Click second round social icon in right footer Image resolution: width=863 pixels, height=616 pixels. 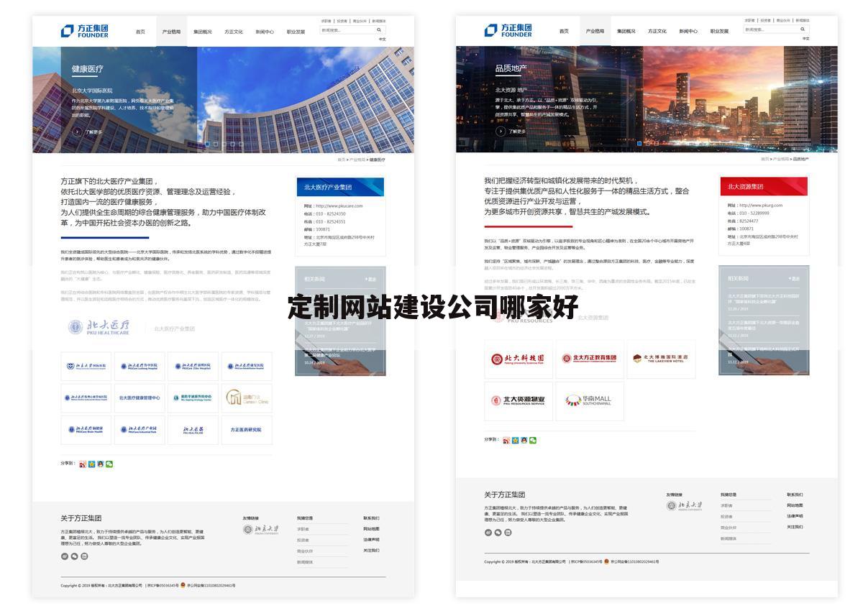coord(498,533)
